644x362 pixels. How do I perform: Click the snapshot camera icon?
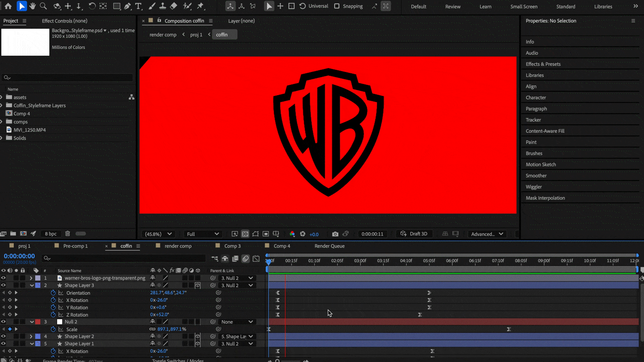[335, 234]
